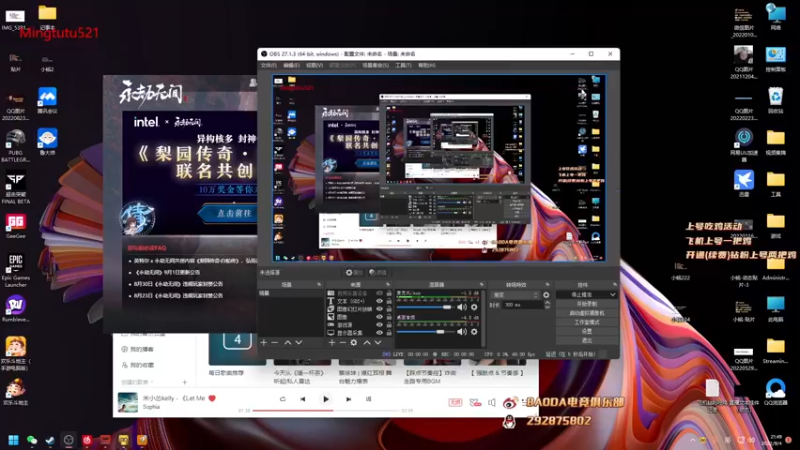The image size is (800, 450).
Task: Toggle lock on the text (GDI+) source
Action: (389, 301)
